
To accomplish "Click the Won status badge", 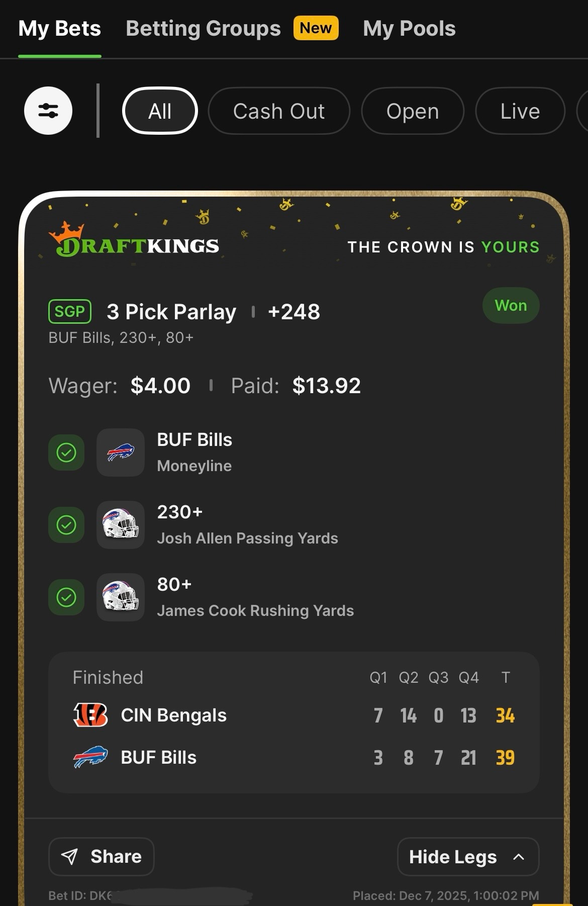I will (511, 306).
